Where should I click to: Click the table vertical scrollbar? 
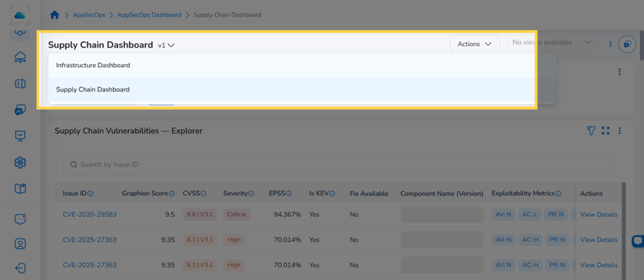pos(623,230)
